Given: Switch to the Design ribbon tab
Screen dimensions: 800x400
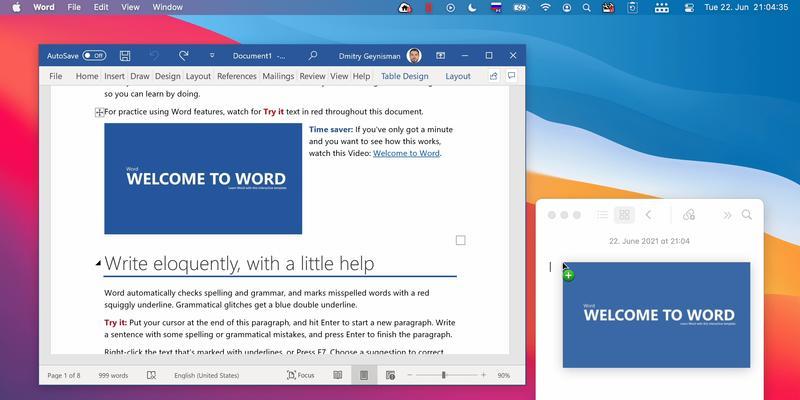Looking at the screenshot, I should (x=168, y=76).
